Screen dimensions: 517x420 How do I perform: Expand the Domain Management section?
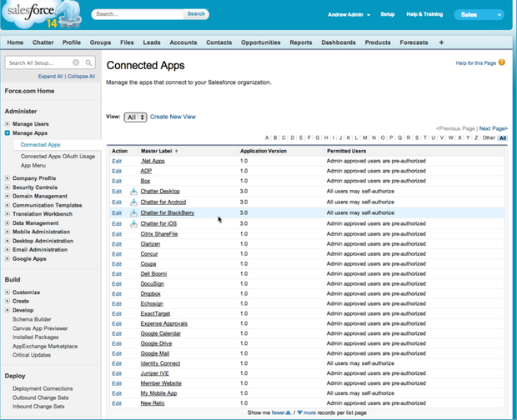(x=8, y=196)
